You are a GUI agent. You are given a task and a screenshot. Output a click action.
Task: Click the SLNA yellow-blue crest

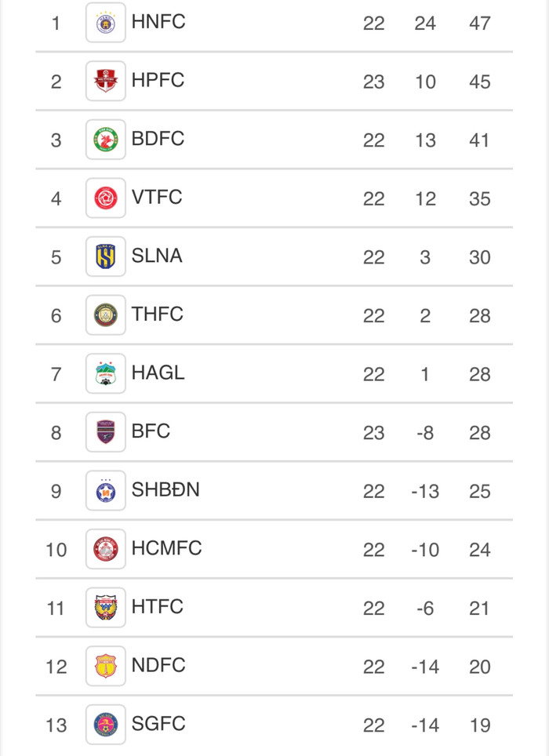tap(105, 256)
